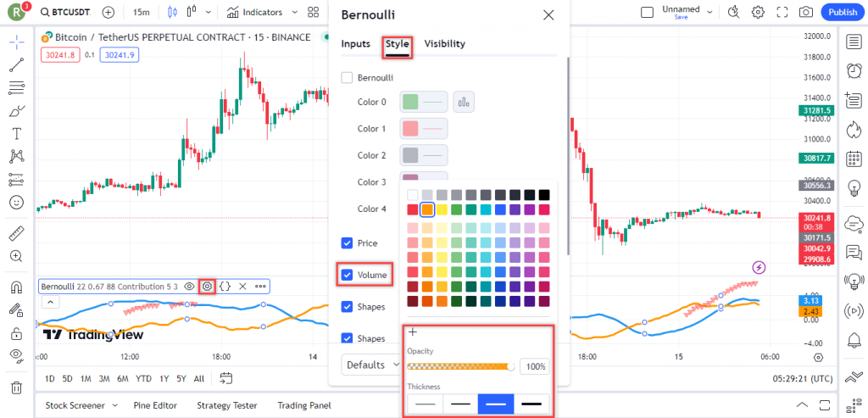Open the calendar panel icon
This screenshot has height=418, width=868.
[854, 159]
